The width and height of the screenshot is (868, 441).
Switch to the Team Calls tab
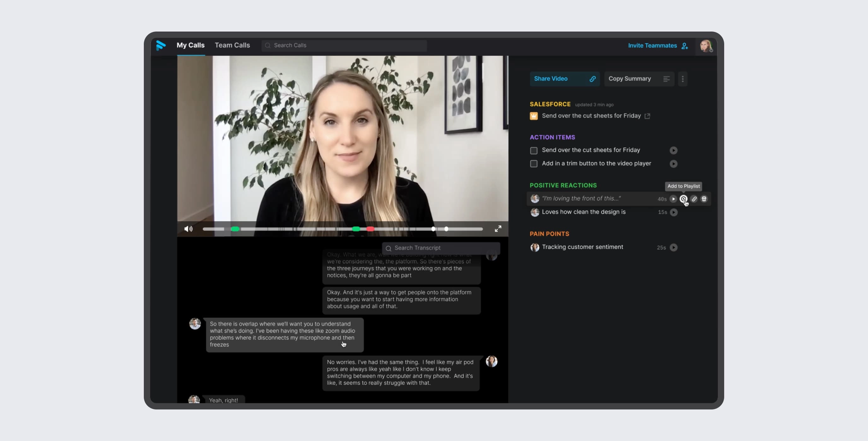[232, 45]
